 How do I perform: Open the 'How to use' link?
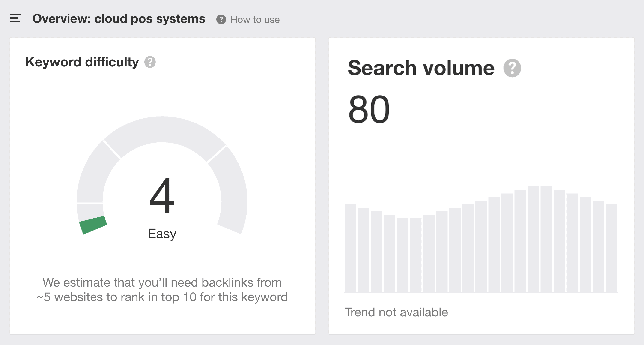(x=255, y=20)
